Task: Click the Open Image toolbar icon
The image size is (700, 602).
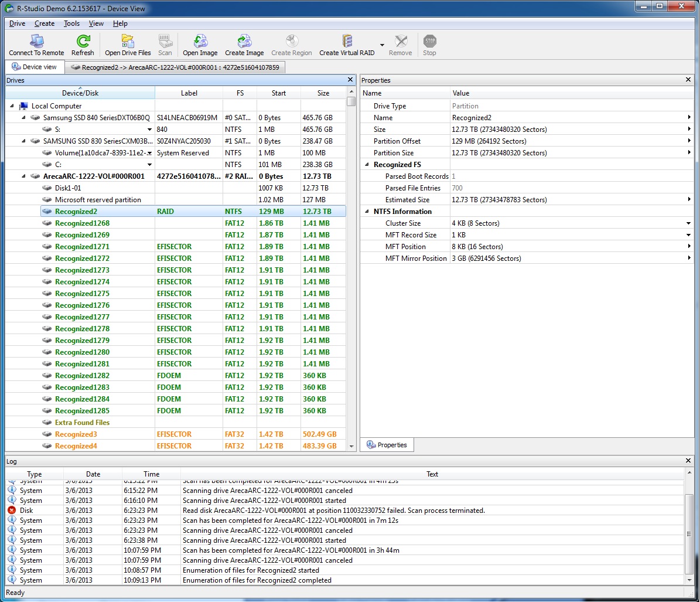Action: [200, 45]
